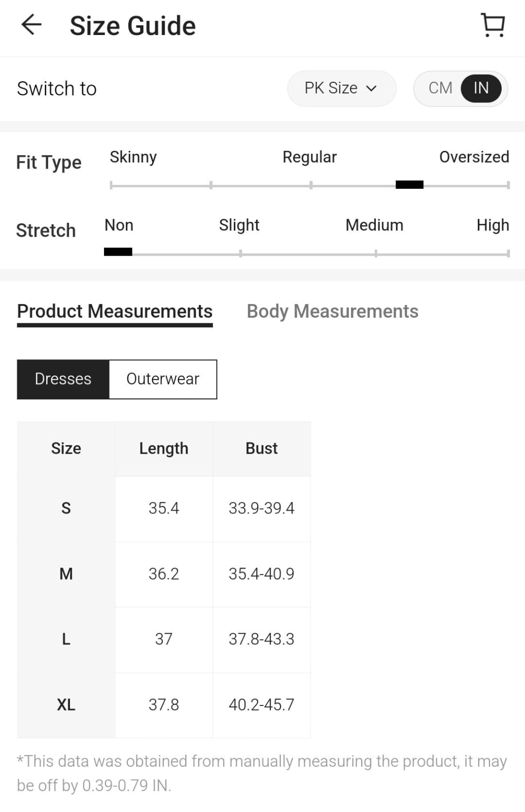
Task: Show Dresses measurements
Action: click(x=63, y=379)
